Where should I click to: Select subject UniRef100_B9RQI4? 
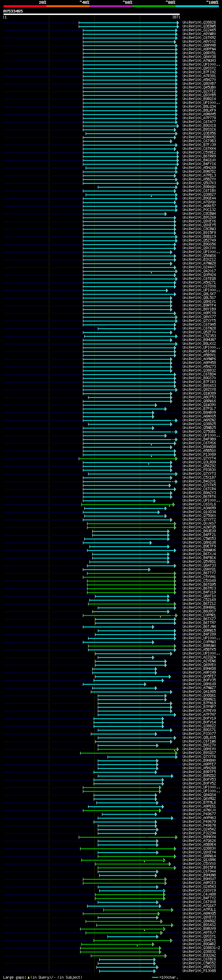pyautogui.click(x=199, y=99)
